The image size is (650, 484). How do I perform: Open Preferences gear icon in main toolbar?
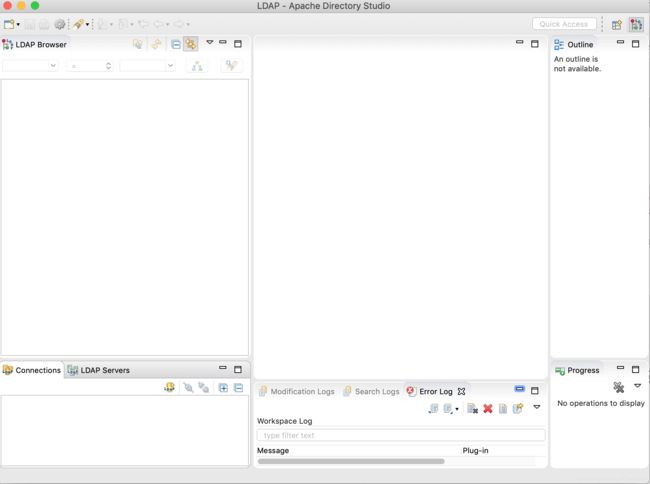pyautogui.click(x=60, y=24)
